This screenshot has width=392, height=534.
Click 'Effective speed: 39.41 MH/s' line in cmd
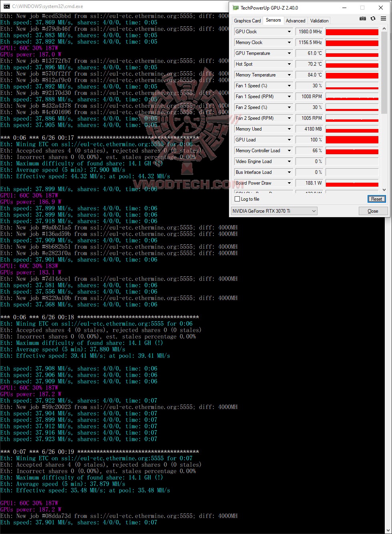pyautogui.click(x=85, y=356)
